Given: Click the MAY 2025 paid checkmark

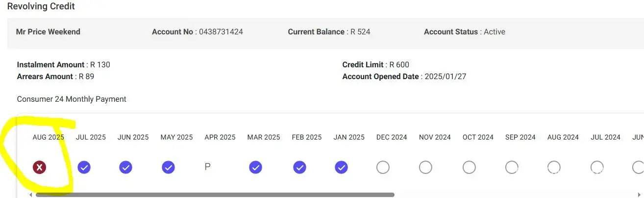Looking at the screenshot, I should pyautogui.click(x=169, y=168).
